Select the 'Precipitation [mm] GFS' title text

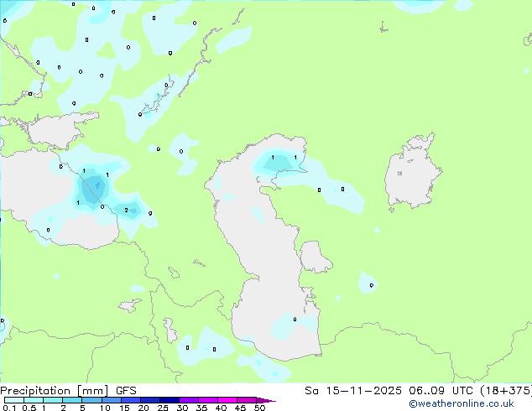68,391
